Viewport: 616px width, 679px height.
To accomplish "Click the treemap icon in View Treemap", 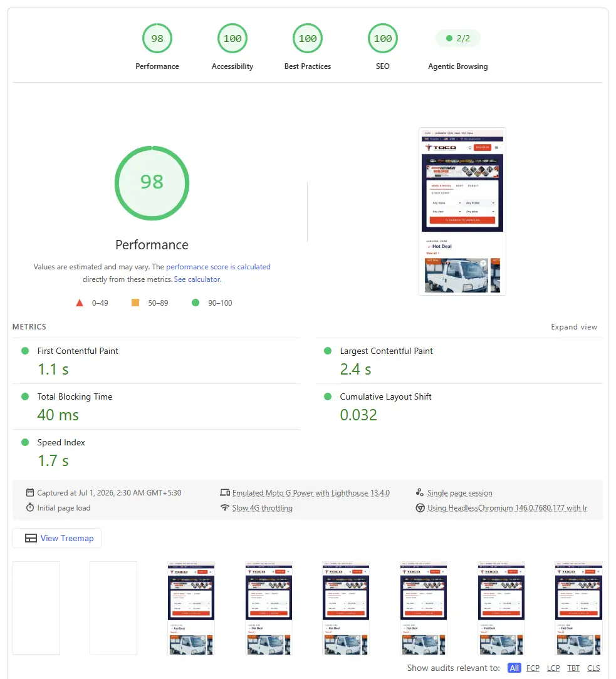I will click(x=31, y=538).
